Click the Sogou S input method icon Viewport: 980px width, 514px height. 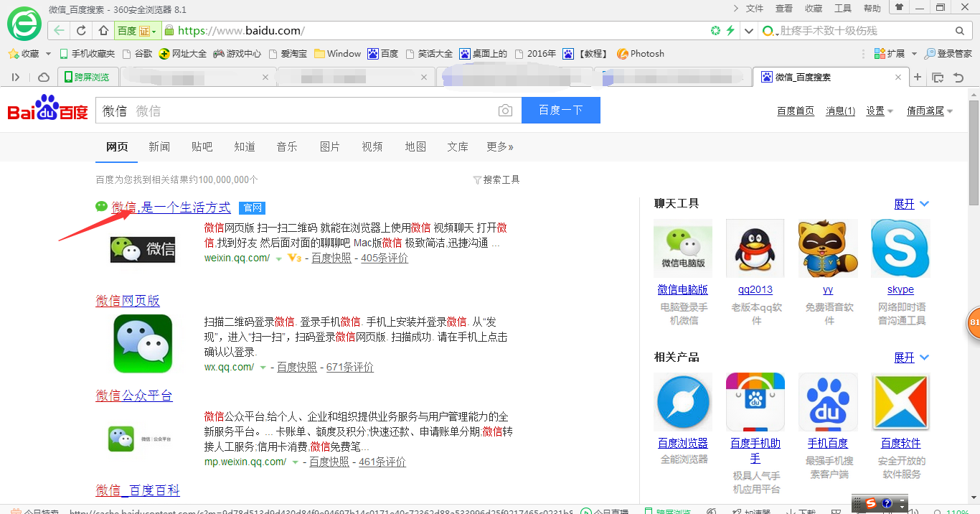871,503
